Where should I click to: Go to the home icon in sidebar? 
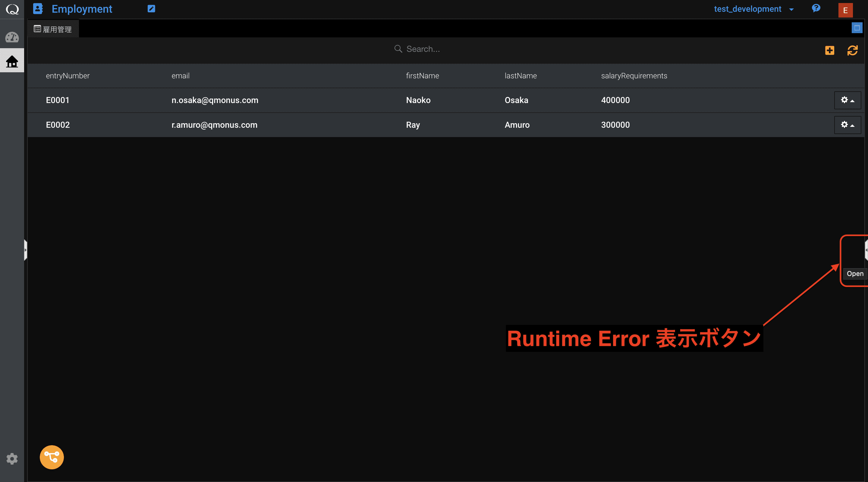coord(12,61)
